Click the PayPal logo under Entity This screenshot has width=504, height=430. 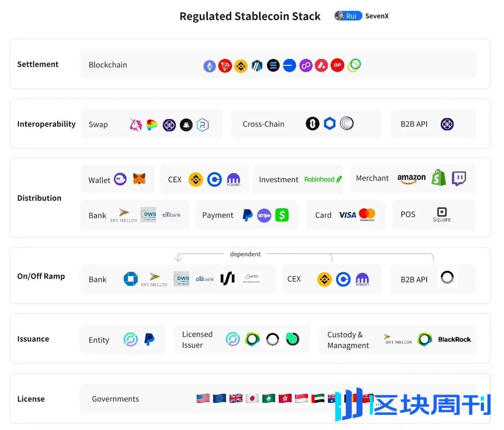pos(149,339)
